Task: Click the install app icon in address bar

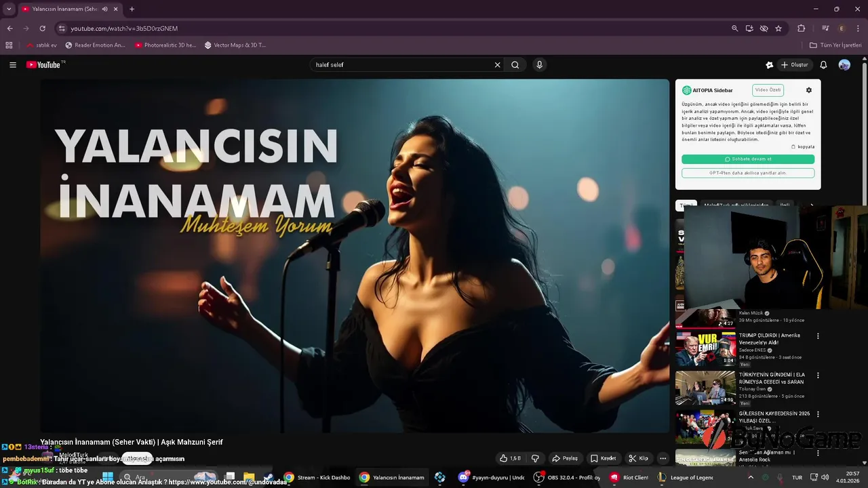Action: pos(749,28)
